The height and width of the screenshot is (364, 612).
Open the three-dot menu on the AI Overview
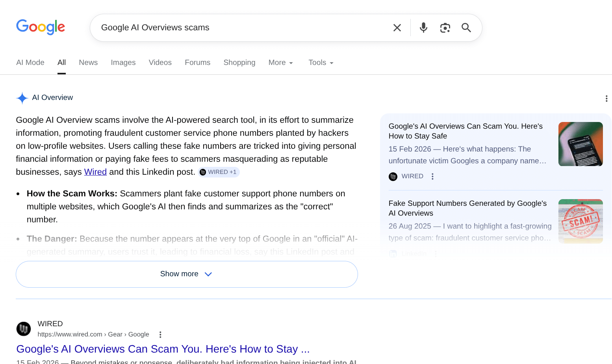tap(606, 98)
